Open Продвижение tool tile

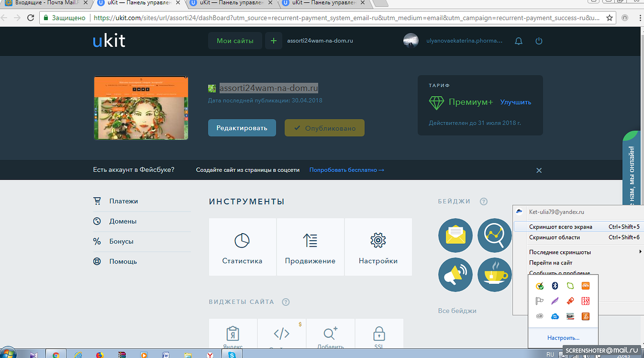[x=310, y=247]
